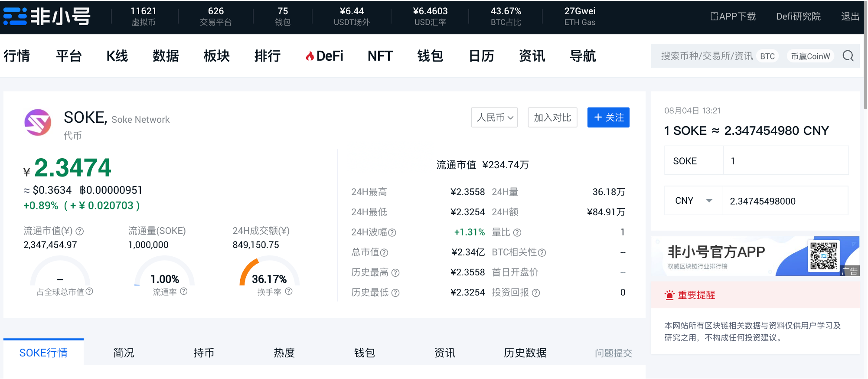Viewport: 868px width, 379px height.
Task: Click the 流通率 1.00% gauge
Action: pyautogui.click(x=164, y=271)
